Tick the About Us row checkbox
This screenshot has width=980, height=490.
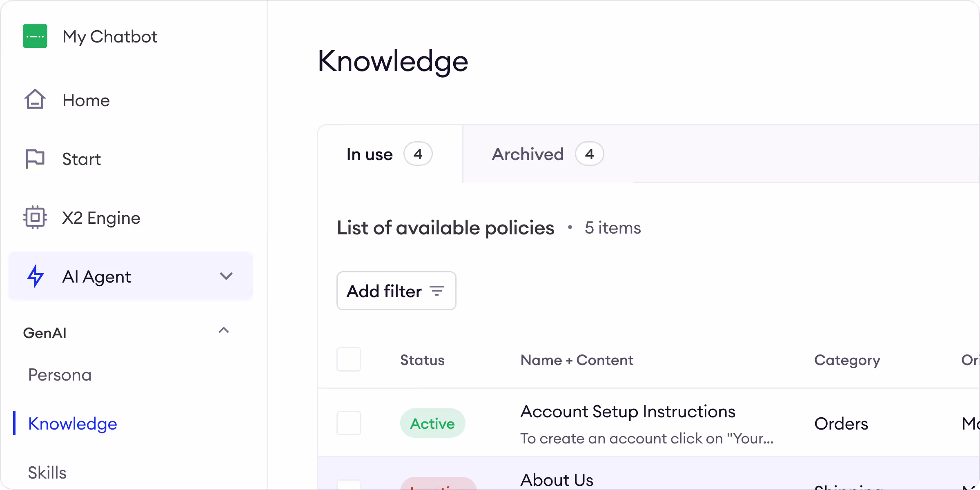point(348,485)
